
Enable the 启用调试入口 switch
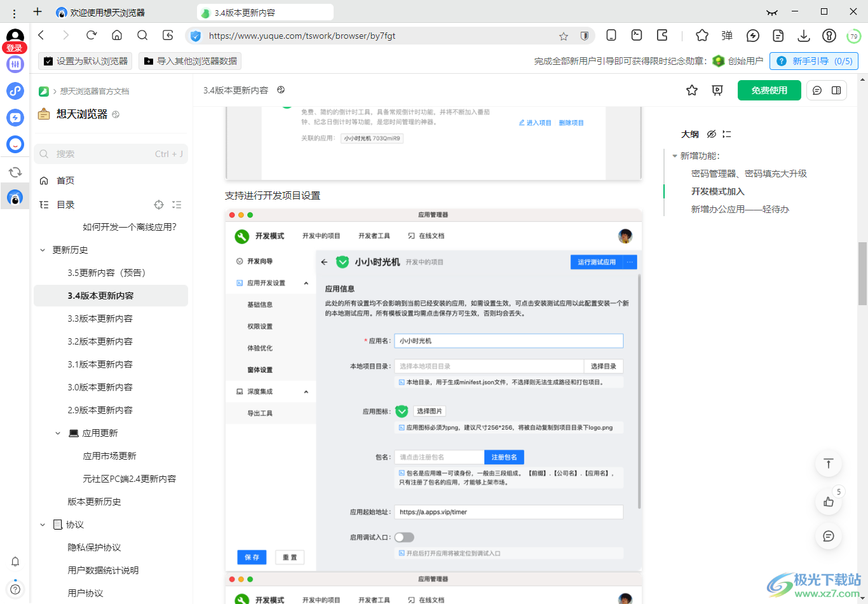tap(405, 537)
